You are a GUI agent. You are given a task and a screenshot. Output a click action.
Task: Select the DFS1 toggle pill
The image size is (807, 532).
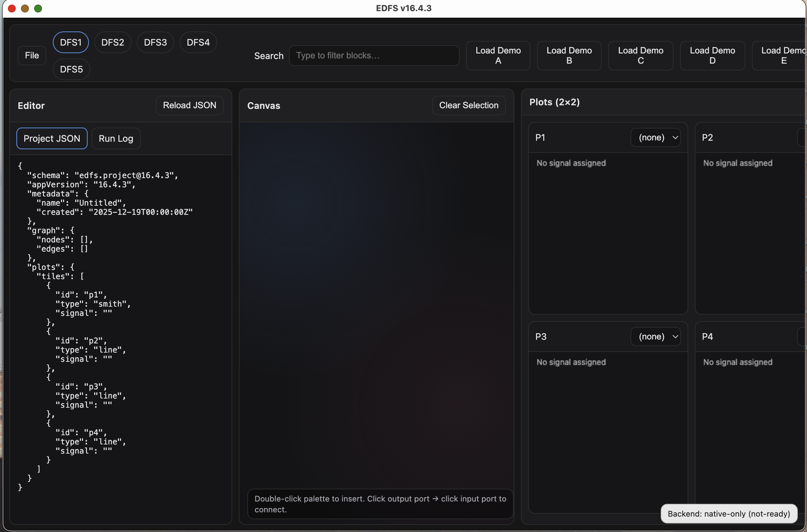pyautogui.click(x=71, y=42)
